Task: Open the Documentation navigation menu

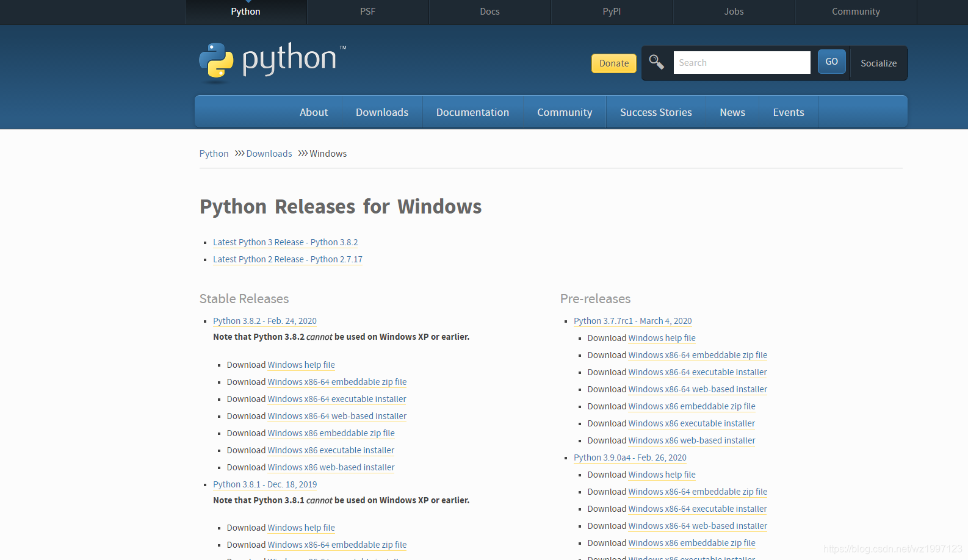Action: (472, 112)
